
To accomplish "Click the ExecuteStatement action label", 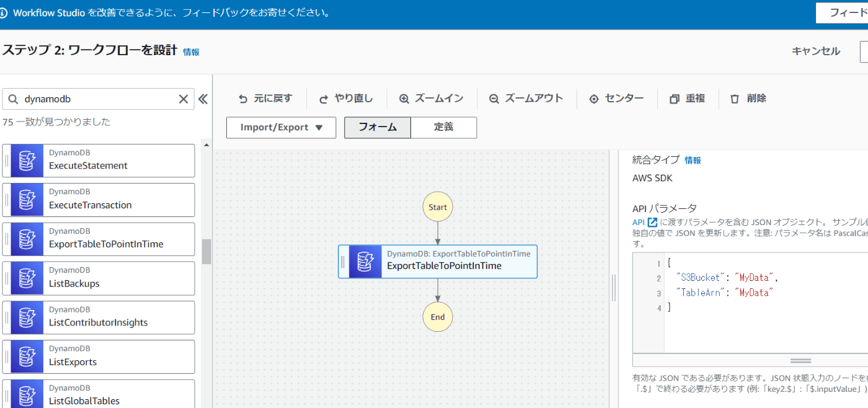I will pos(88,166).
